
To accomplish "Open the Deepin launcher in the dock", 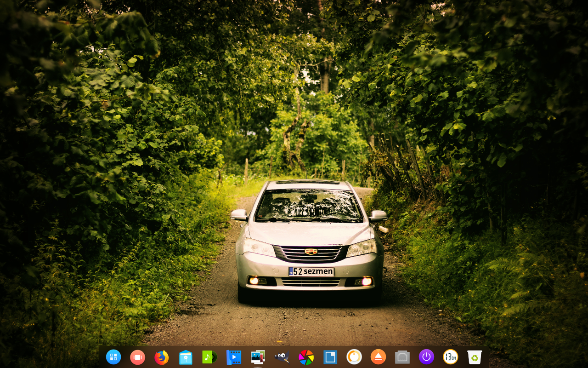I will tap(113, 357).
